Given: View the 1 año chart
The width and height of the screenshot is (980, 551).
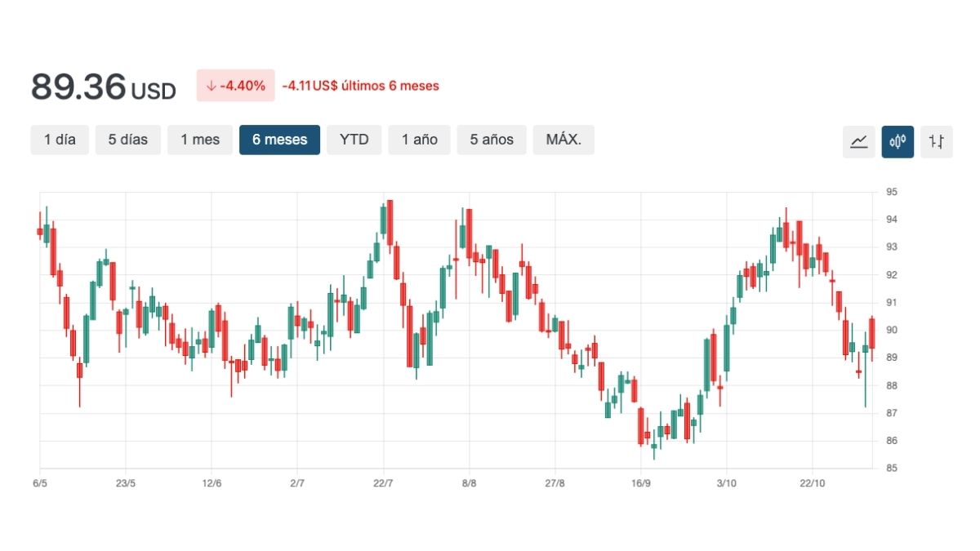Looking at the screenshot, I should pos(419,140).
